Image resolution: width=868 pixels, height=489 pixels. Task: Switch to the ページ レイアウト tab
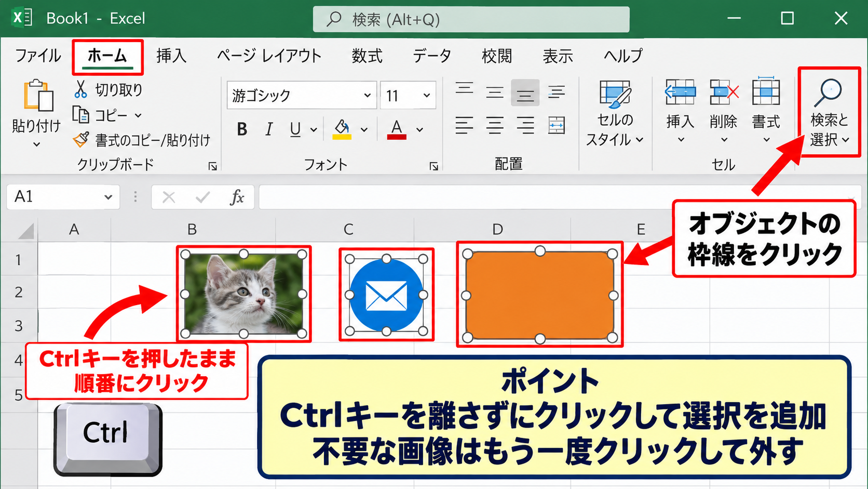[x=269, y=55]
